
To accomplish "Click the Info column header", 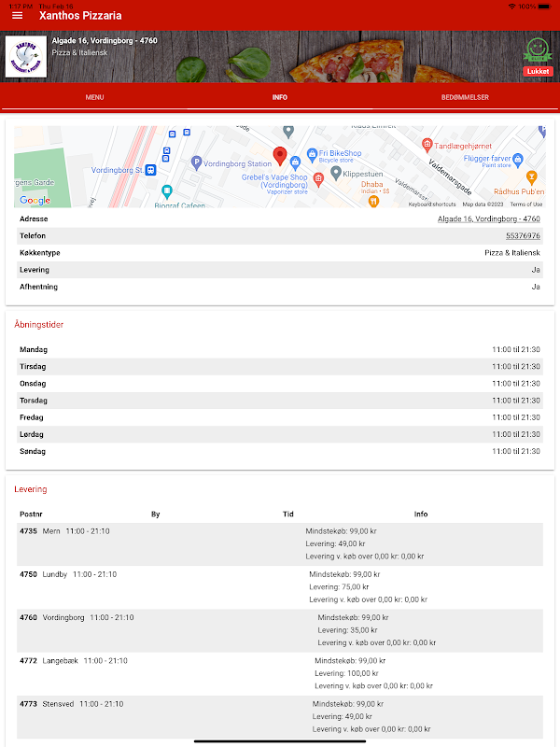I will tap(421, 514).
